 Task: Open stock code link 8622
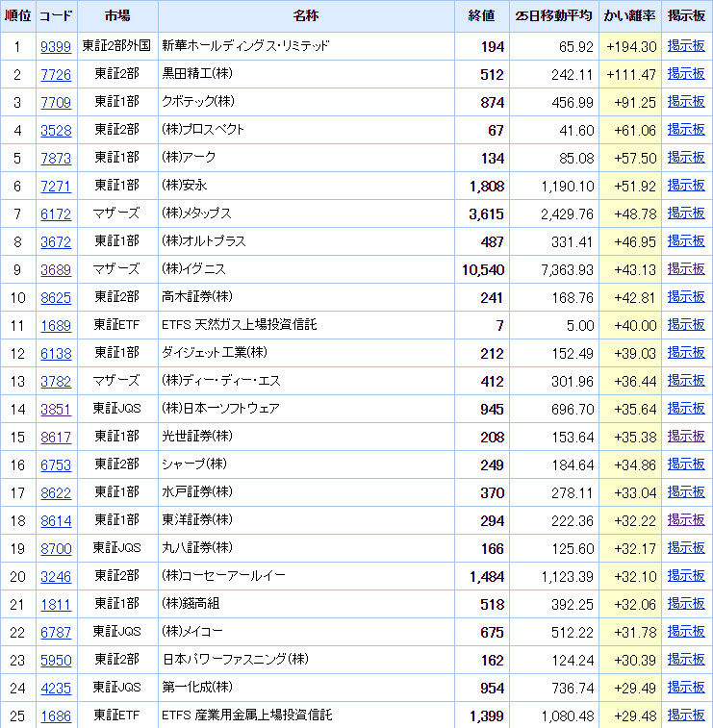point(56,492)
